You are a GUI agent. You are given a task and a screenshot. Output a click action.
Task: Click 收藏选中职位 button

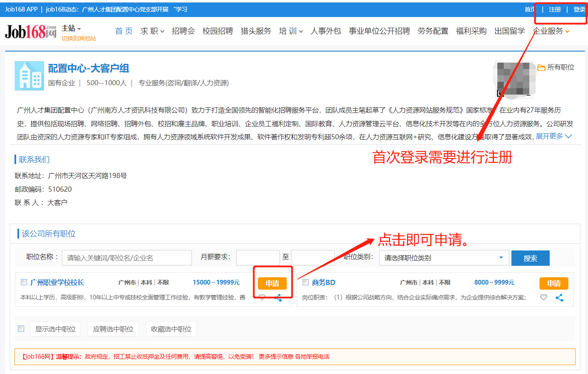[x=171, y=329]
